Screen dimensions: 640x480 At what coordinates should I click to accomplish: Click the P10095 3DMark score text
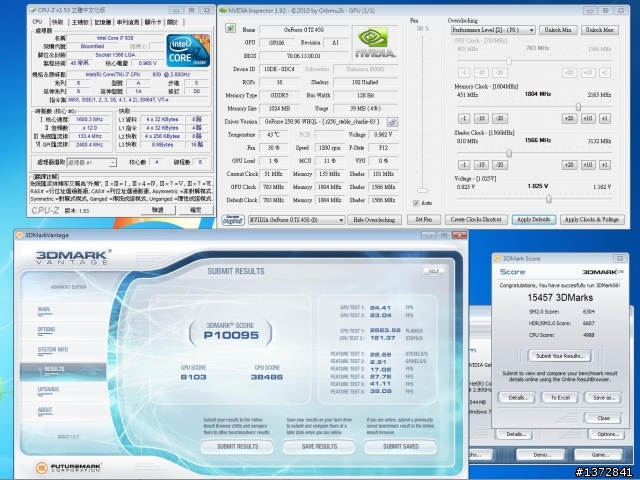point(231,335)
